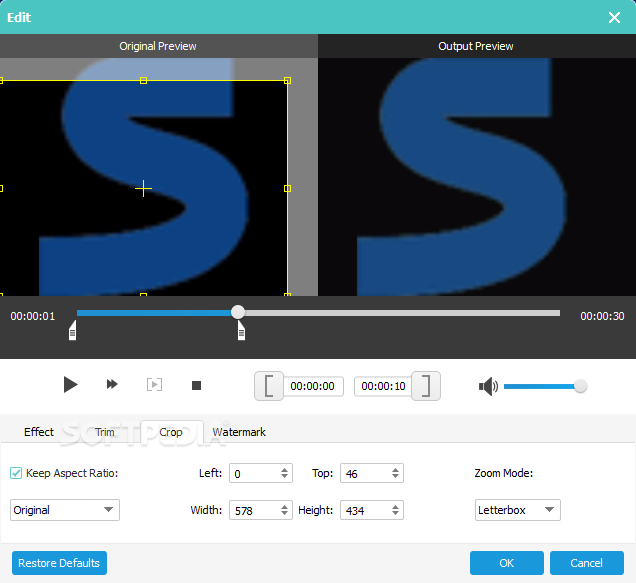The height and width of the screenshot is (583, 636).
Task: Increase the Height value
Action: 395,507
